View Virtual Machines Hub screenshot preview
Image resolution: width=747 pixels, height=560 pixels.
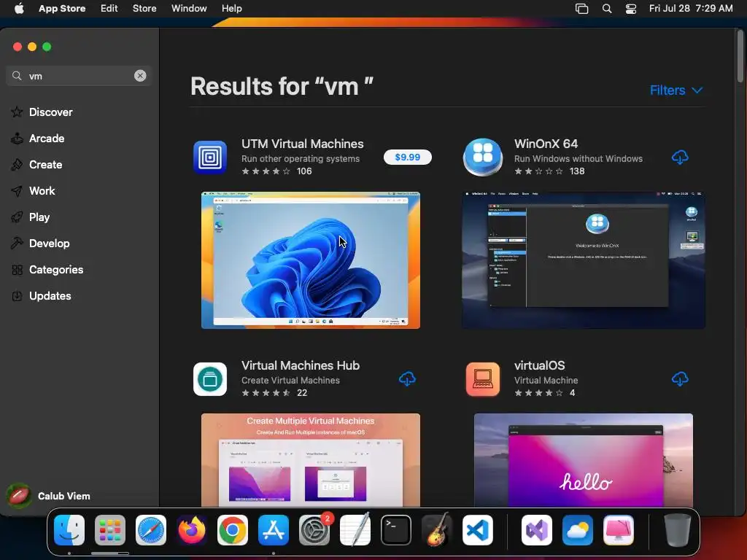coord(311,460)
